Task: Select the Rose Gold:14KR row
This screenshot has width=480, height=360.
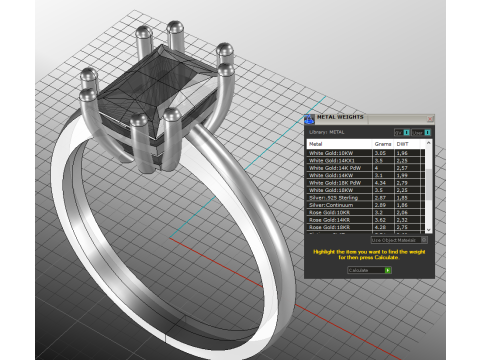Action: click(x=366, y=220)
